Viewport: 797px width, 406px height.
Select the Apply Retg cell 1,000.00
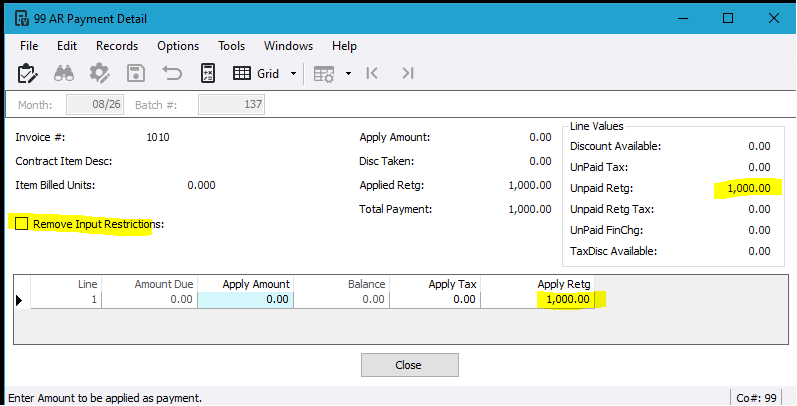537,299
